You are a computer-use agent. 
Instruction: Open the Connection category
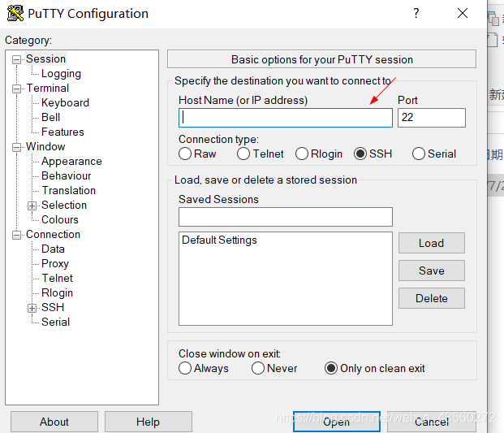[x=53, y=235]
